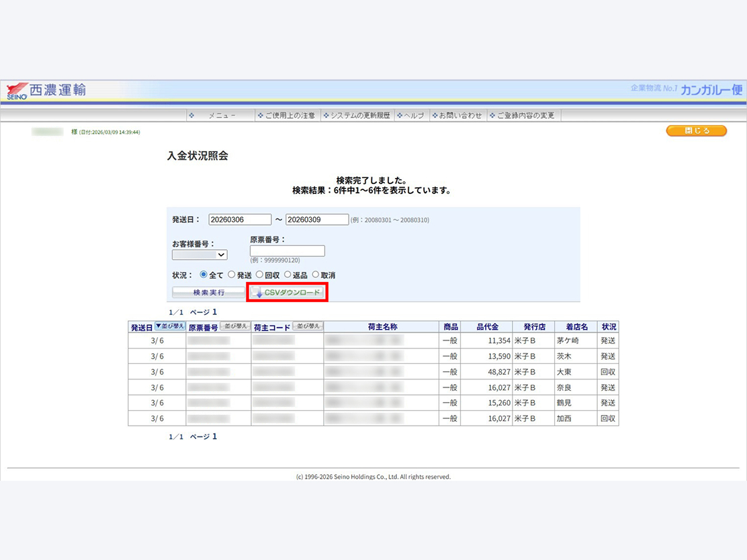Open the ヘルプ menu item
This screenshot has width=747, height=560.
tap(410, 115)
